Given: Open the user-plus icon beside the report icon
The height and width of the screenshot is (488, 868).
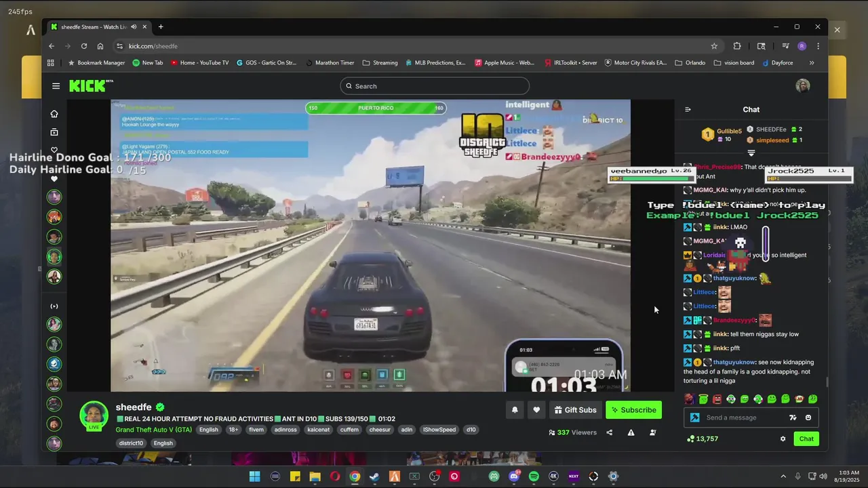Looking at the screenshot, I should pyautogui.click(x=652, y=432).
